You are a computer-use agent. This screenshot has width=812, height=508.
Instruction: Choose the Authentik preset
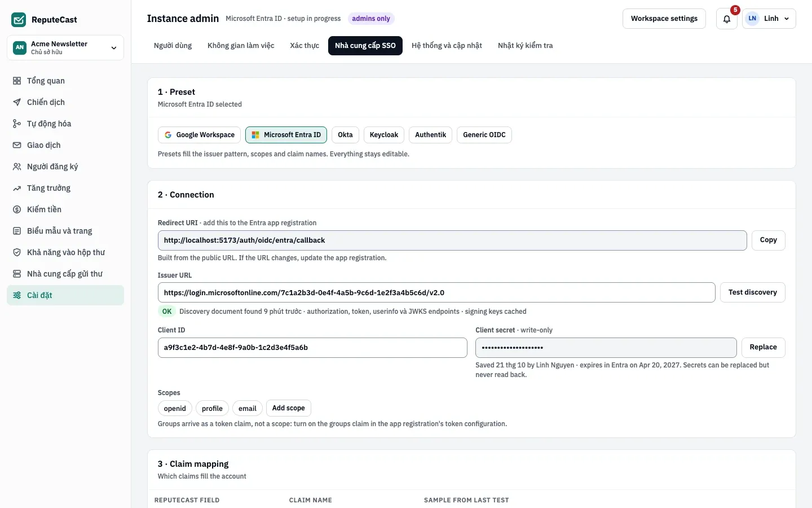pyautogui.click(x=430, y=135)
